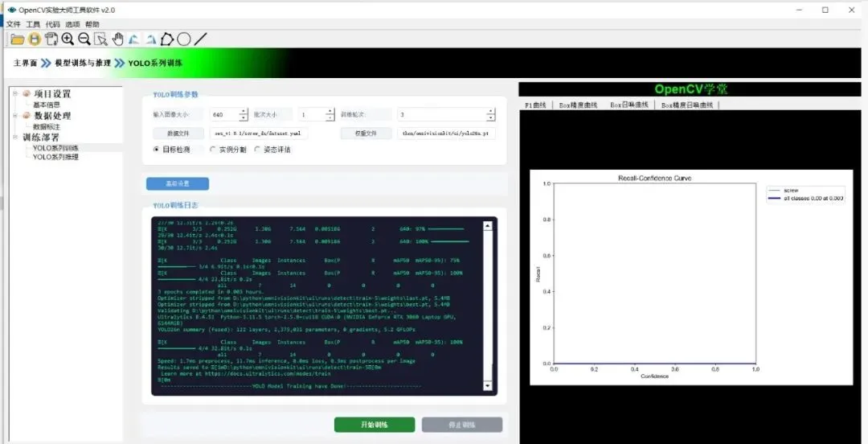
Task: Click the green 开始训练 button
Action: 375,425
